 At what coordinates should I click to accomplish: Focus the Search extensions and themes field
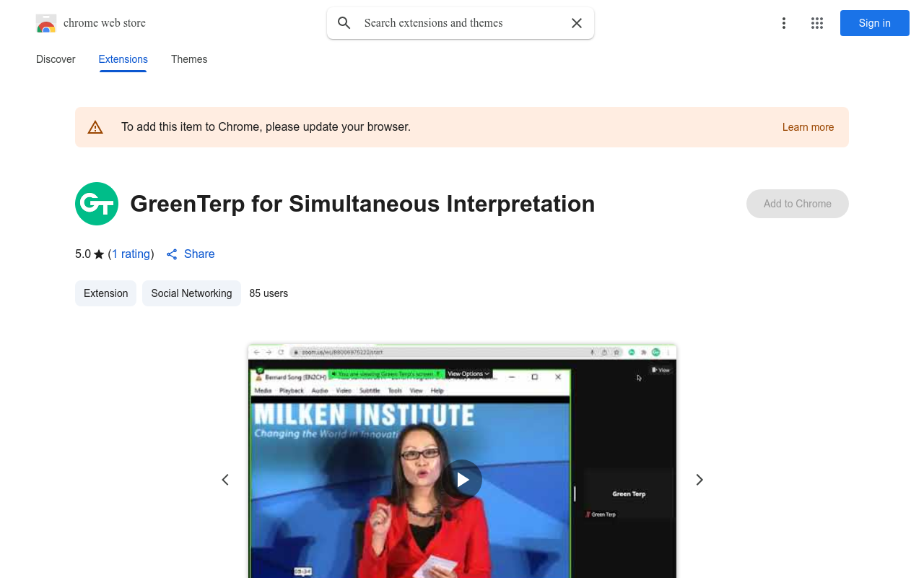[461, 23]
